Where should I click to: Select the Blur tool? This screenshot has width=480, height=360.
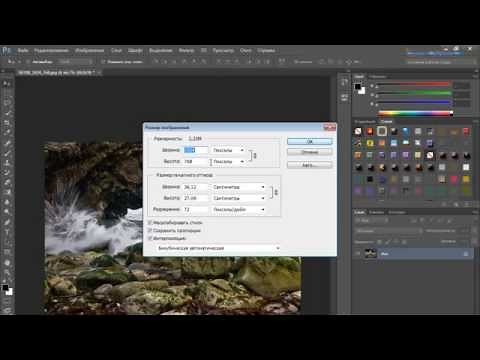point(7,202)
